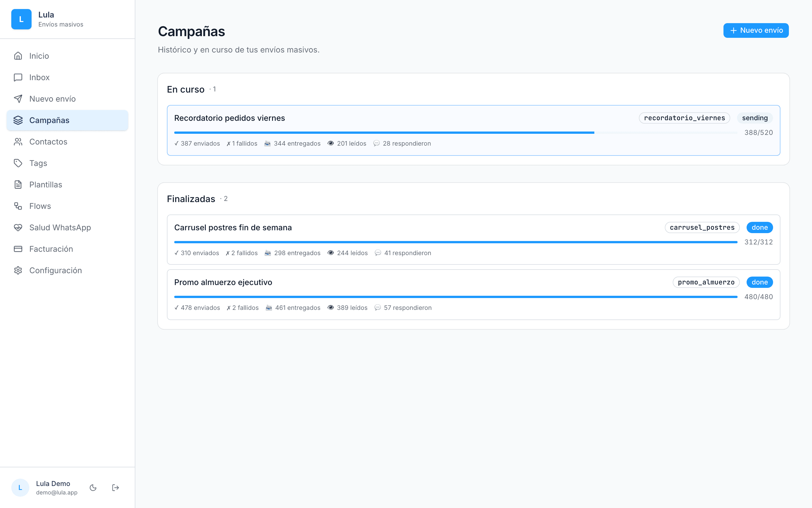Click the sending status badge
The width and height of the screenshot is (812, 508).
pos(755,118)
